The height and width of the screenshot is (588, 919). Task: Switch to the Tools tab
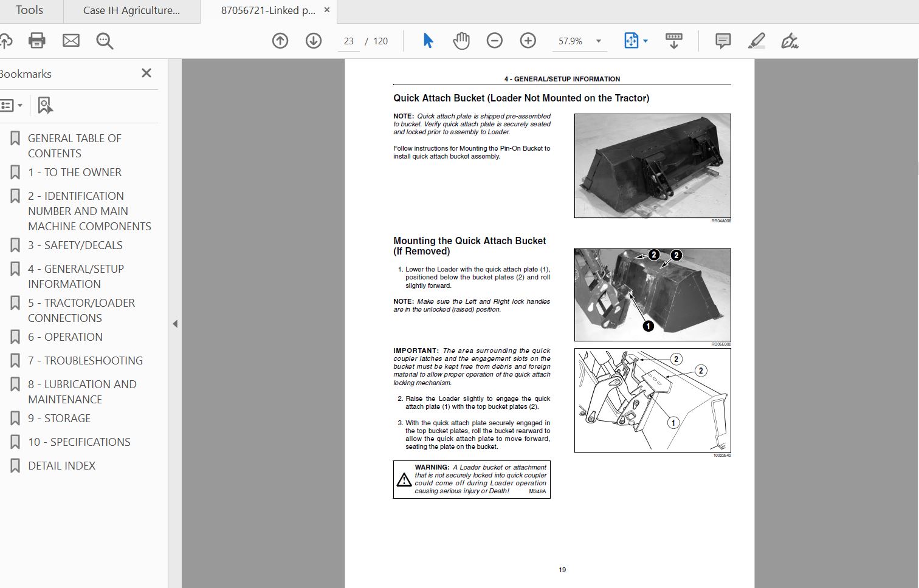click(x=29, y=10)
